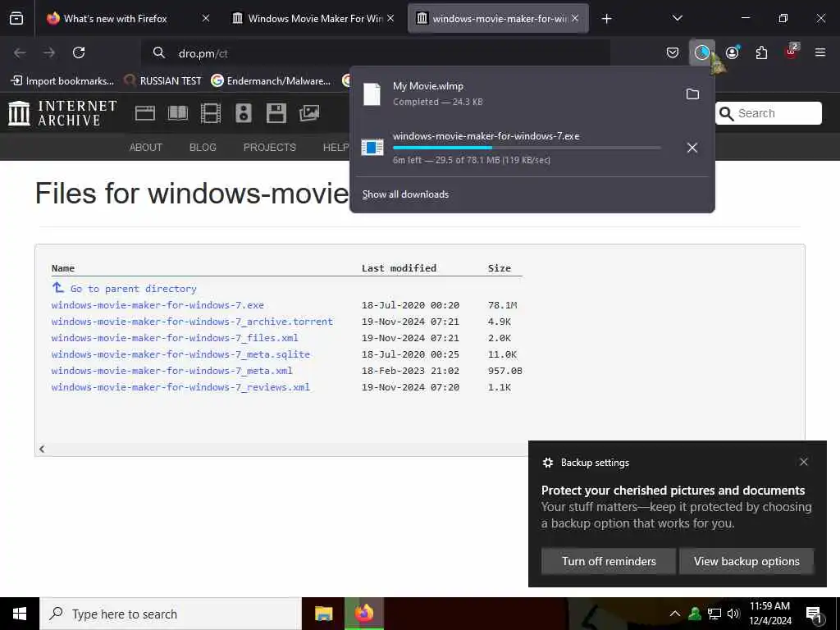Click the exe download entry in the panel
The height and width of the screenshot is (630, 840).
pos(514,148)
